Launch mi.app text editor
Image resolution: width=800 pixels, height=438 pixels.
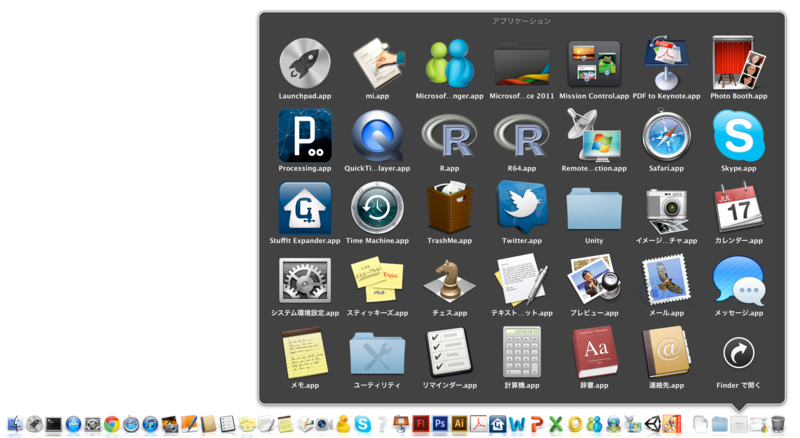click(377, 63)
